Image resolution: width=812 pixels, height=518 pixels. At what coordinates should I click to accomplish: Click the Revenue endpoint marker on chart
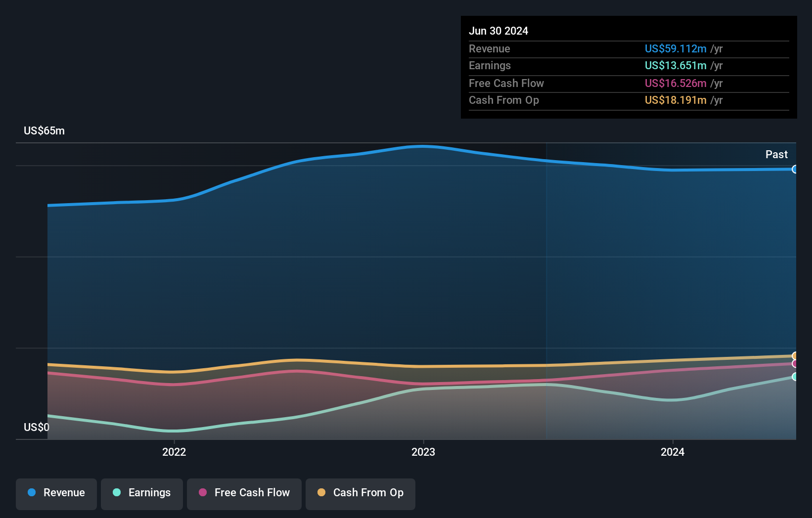[x=795, y=170]
